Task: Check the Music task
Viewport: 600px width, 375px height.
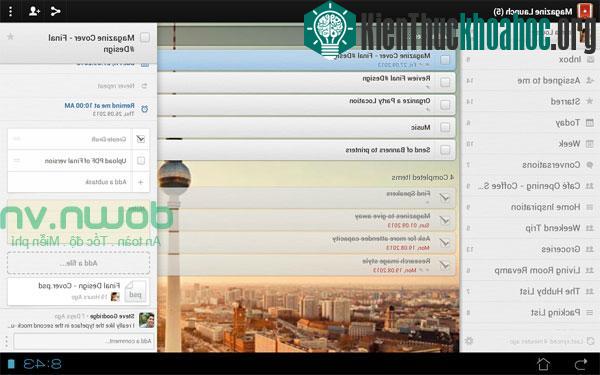Action: tap(445, 127)
